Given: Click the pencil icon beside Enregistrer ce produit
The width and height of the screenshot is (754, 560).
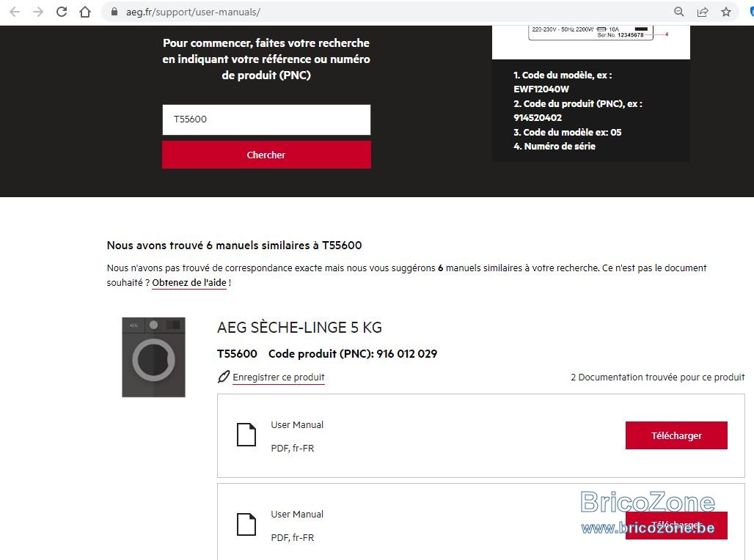Looking at the screenshot, I should click(x=224, y=377).
